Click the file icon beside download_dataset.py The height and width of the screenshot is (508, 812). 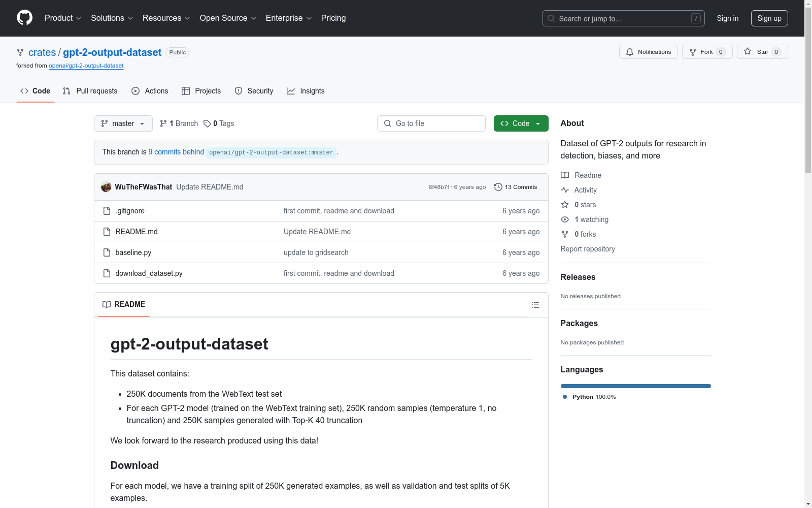[x=107, y=273]
